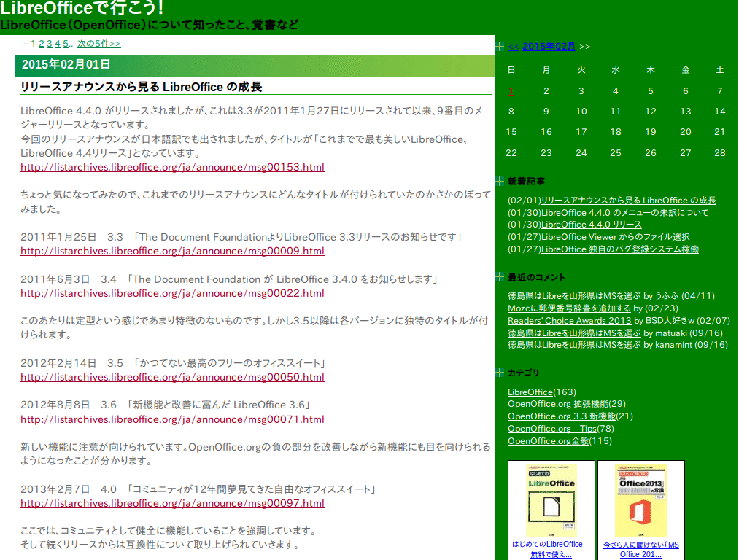Click the 新着記事 sidebar heading

tap(526, 182)
